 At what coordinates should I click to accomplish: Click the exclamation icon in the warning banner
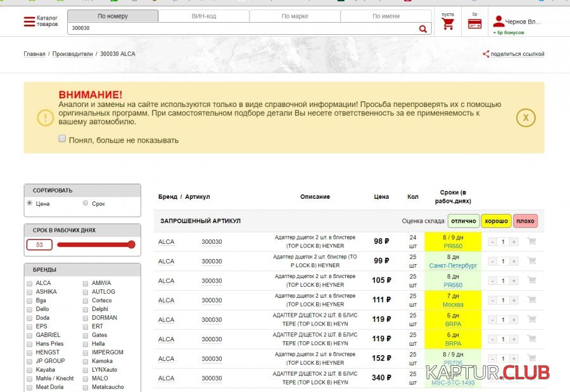[x=46, y=117]
